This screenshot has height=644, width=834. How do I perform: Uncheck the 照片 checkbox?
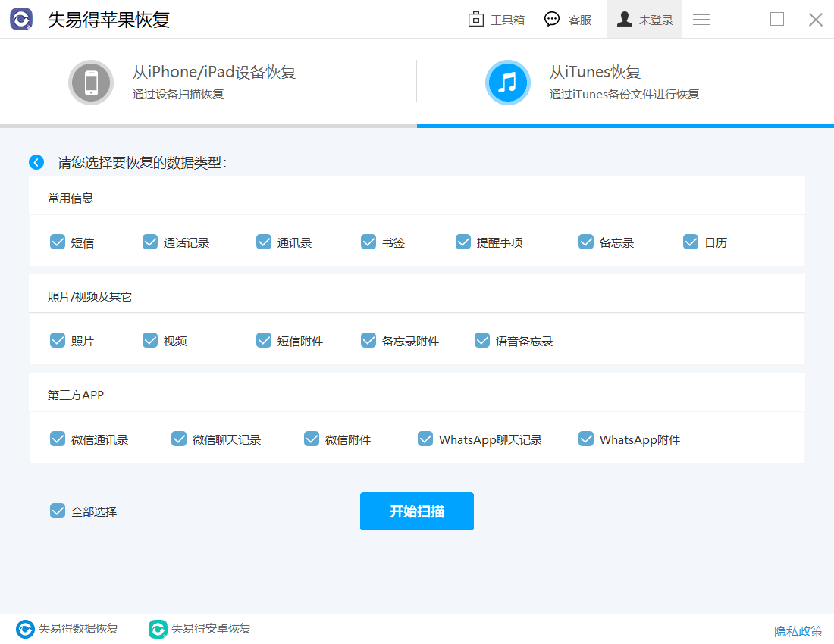click(x=58, y=340)
